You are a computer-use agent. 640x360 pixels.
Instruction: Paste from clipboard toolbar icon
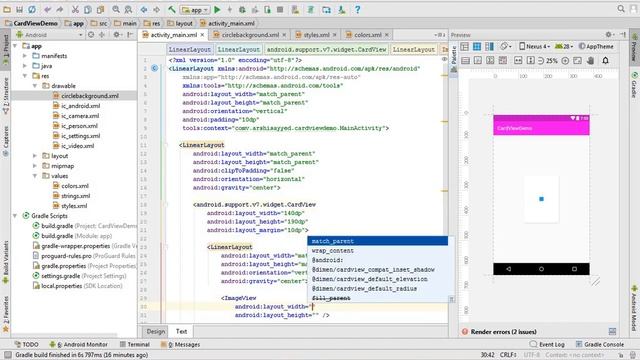pyautogui.click(x=100, y=9)
